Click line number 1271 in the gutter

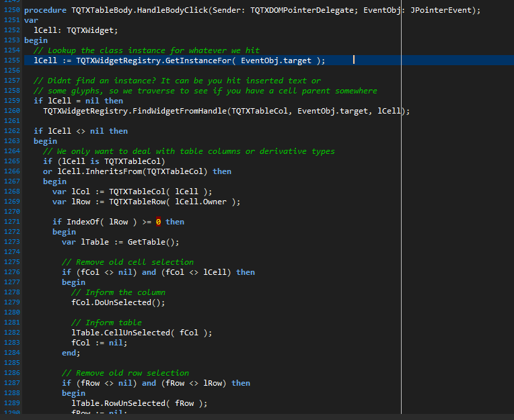point(11,222)
